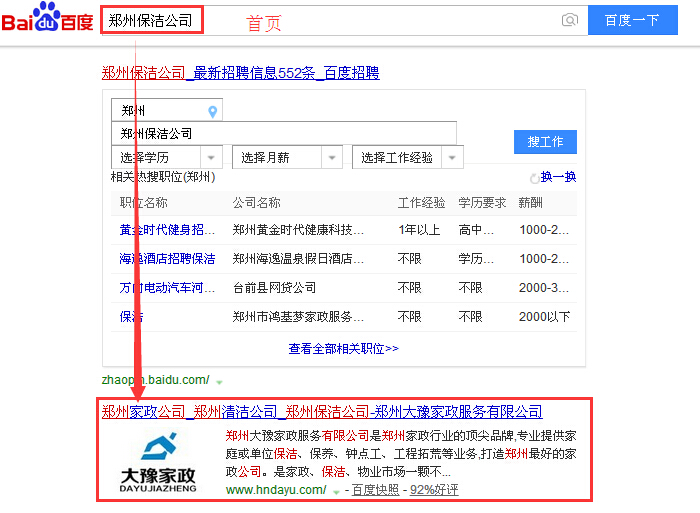
Task: Click the 92%好评 rating link
Action: tap(434, 490)
